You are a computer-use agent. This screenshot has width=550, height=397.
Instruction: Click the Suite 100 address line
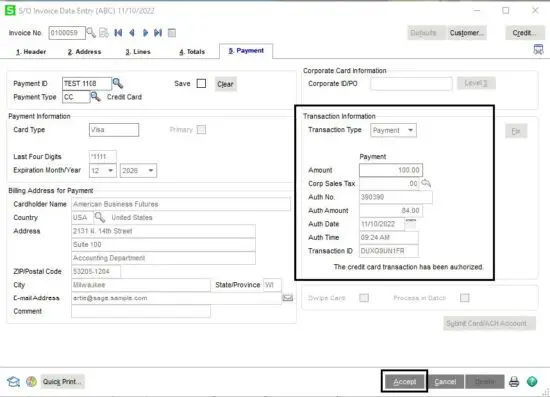coord(163,244)
